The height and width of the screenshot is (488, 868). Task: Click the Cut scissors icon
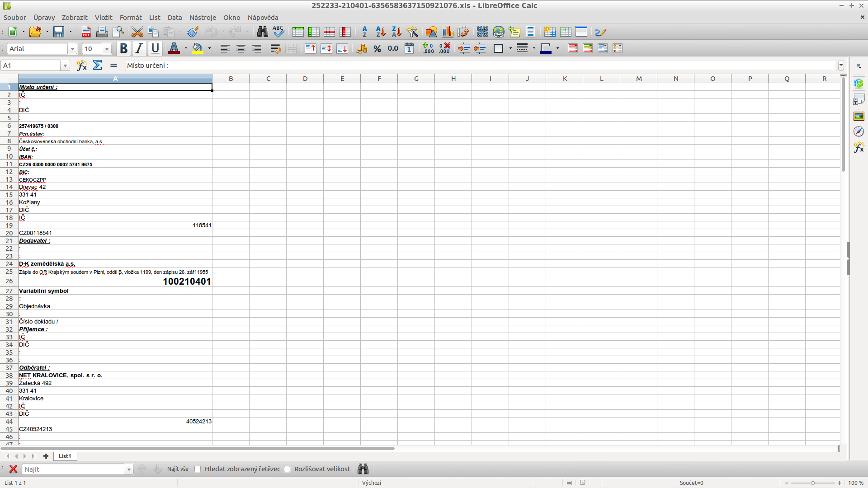[x=137, y=32]
